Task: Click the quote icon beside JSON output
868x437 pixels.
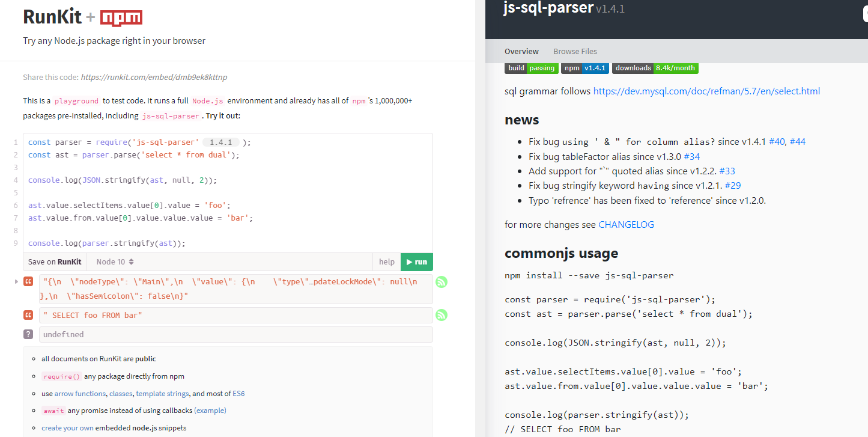Action: (28, 281)
